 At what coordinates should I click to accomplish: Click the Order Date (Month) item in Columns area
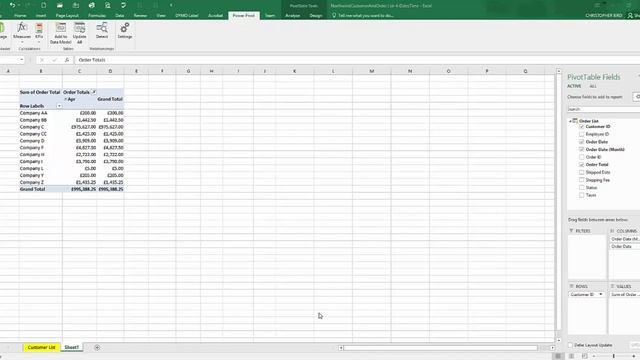point(624,239)
